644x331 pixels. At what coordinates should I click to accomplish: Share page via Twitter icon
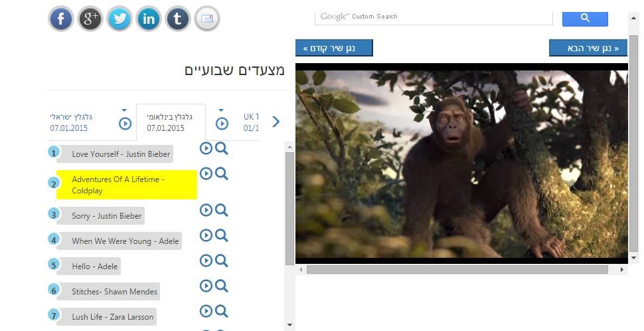click(119, 19)
